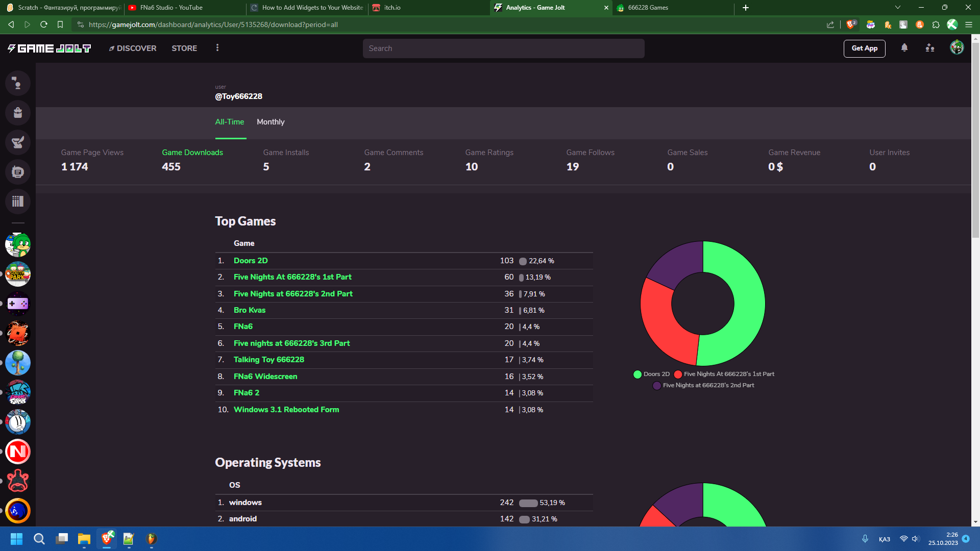Open the South Park community in sidebar
The image size is (980, 551).
(x=18, y=274)
